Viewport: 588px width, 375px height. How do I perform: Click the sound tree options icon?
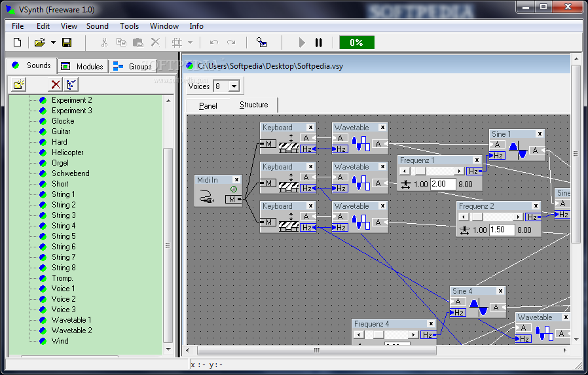click(71, 84)
